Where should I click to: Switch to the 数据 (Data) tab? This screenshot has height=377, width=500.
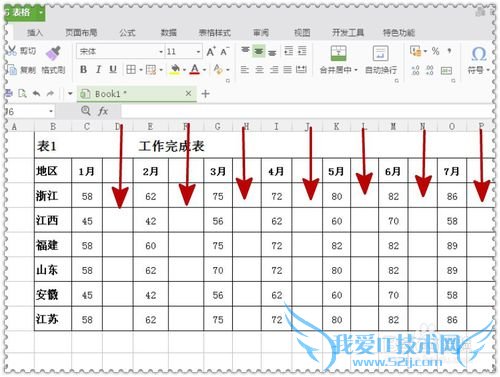[x=169, y=33]
